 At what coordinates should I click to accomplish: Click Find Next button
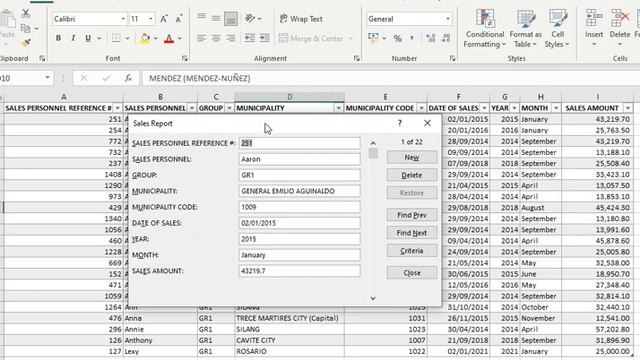click(412, 233)
